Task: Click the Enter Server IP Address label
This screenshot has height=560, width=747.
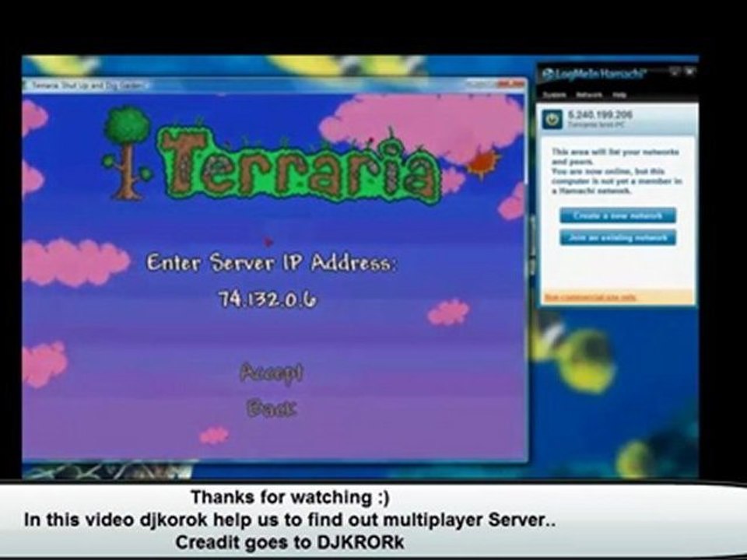Action: click(x=271, y=263)
